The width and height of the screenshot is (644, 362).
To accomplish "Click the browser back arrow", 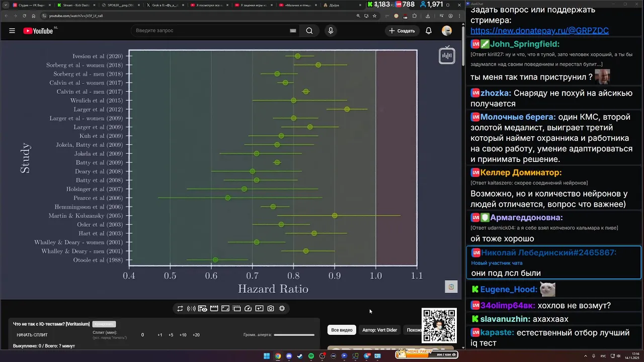I will (6, 16).
